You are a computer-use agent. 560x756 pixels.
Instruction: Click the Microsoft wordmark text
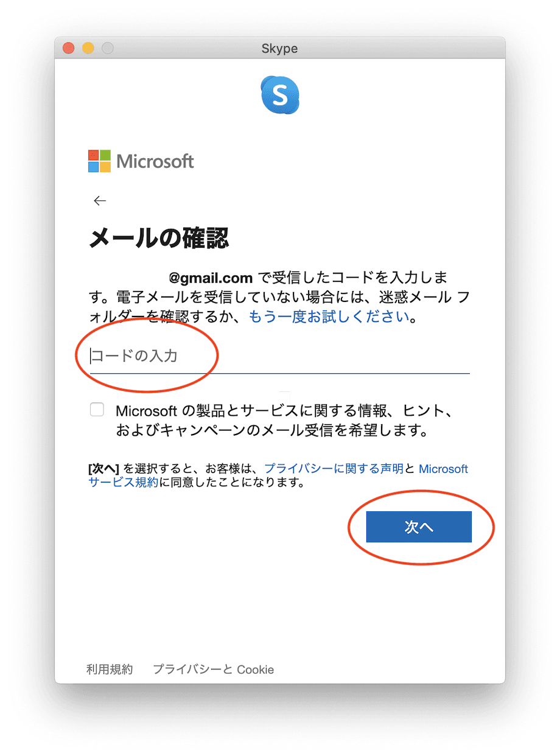click(x=155, y=161)
